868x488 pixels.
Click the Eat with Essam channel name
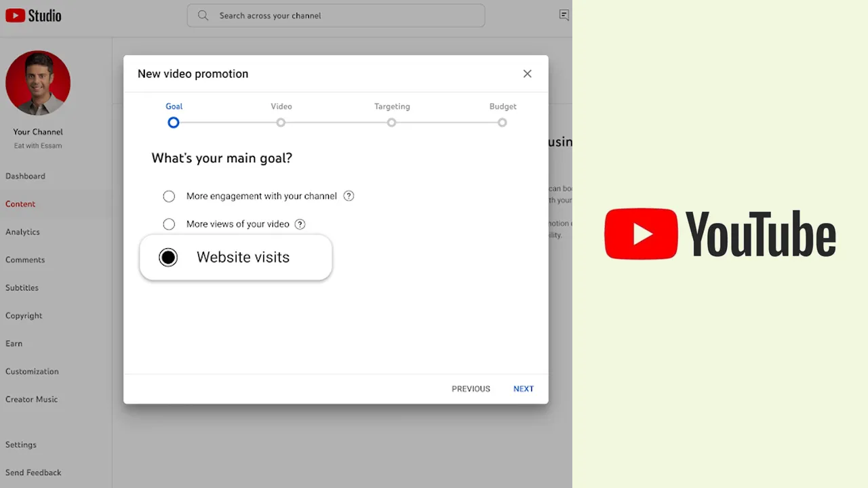click(38, 146)
